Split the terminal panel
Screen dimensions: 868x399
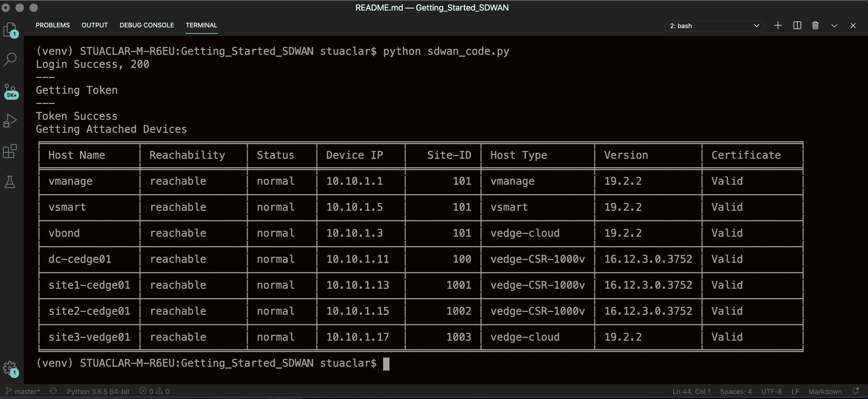pos(797,26)
